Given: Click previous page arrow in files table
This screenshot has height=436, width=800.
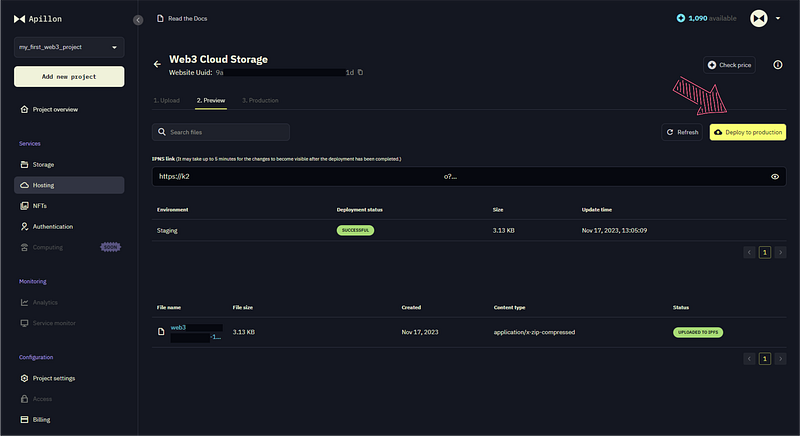Looking at the screenshot, I should (x=749, y=359).
